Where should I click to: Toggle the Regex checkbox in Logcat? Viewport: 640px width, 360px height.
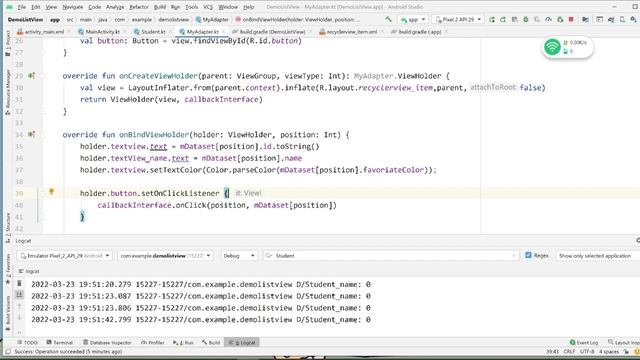click(x=528, y=255)
